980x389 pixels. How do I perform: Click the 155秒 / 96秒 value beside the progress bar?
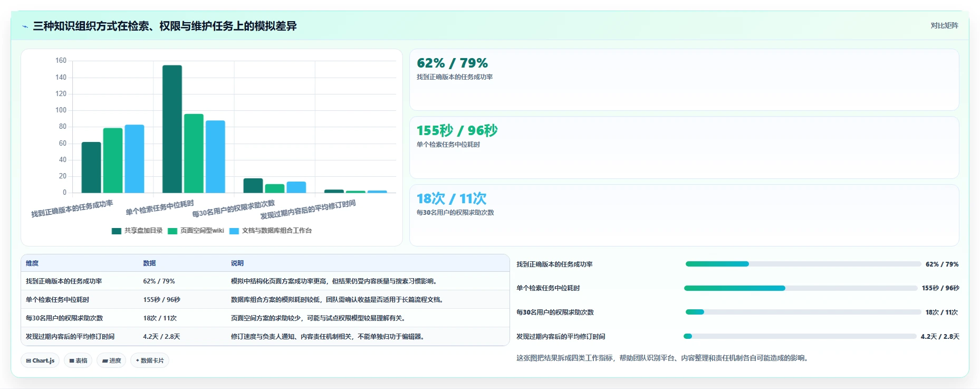point(940,288)
